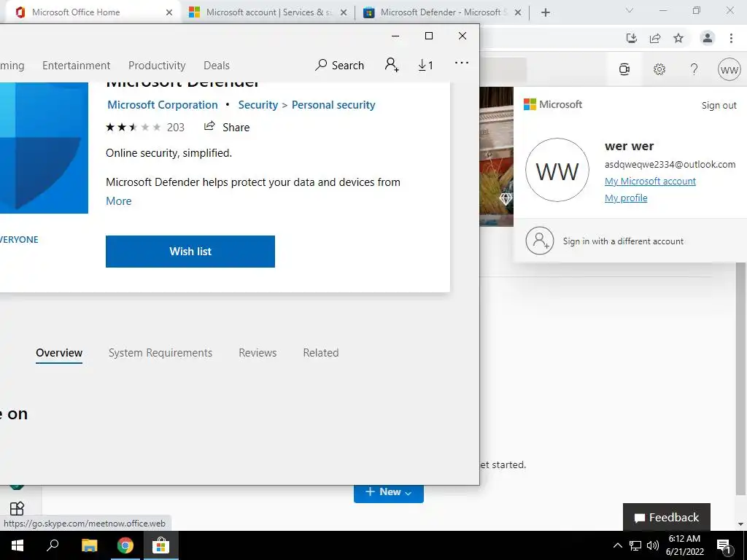Click the sign in with different account icon

coord(540,241)
